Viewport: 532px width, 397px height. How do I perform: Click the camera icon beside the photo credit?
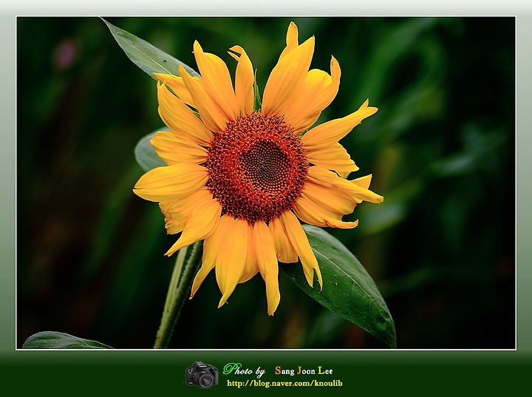202,373
